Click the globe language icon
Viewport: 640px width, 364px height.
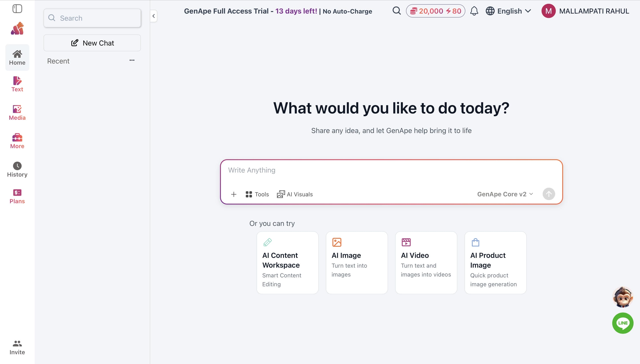[x=490, y=11]
